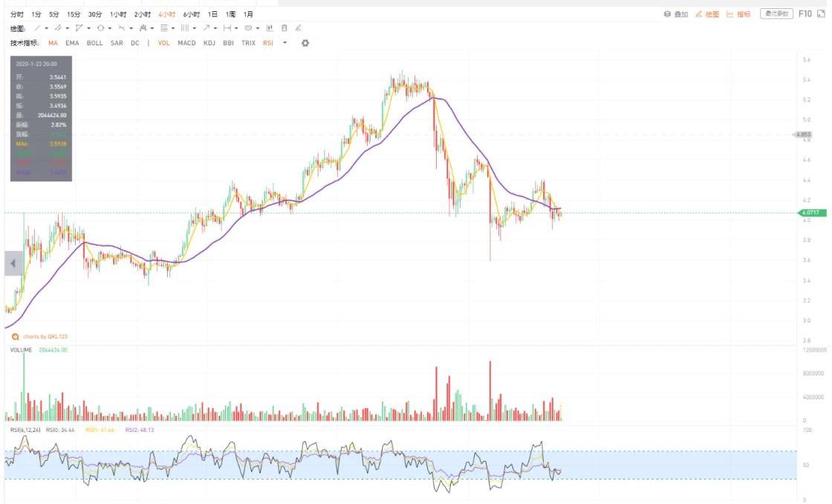Click the 叠加 overlay option
The height and width of the screenshot is (504, 832).
tap(676, 14)
